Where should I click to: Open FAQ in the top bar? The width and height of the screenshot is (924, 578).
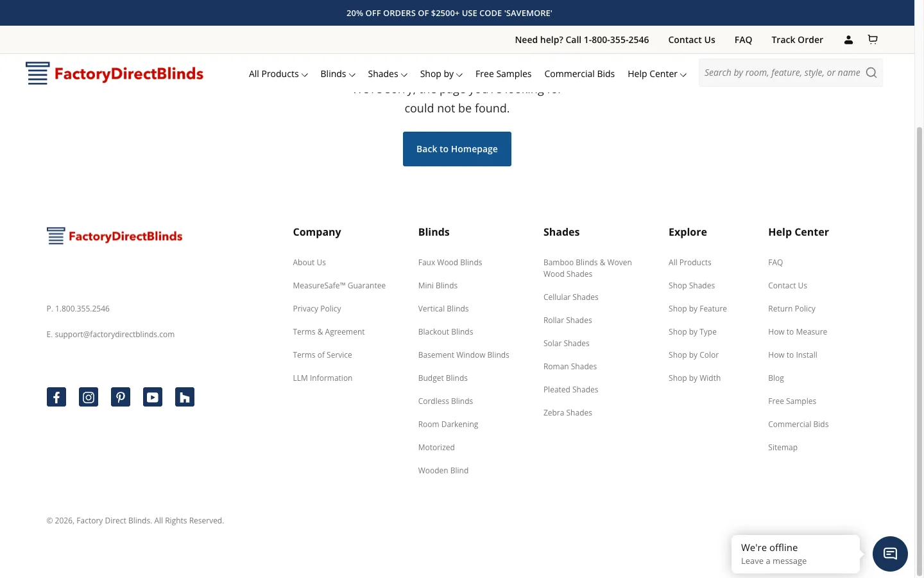[x=743, y=40]
